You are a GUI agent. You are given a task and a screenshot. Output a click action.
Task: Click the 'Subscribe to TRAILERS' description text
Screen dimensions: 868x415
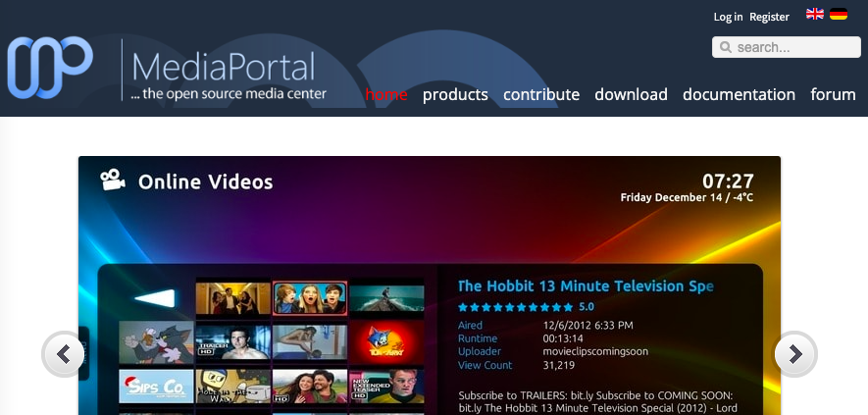(x=598, y=402)
